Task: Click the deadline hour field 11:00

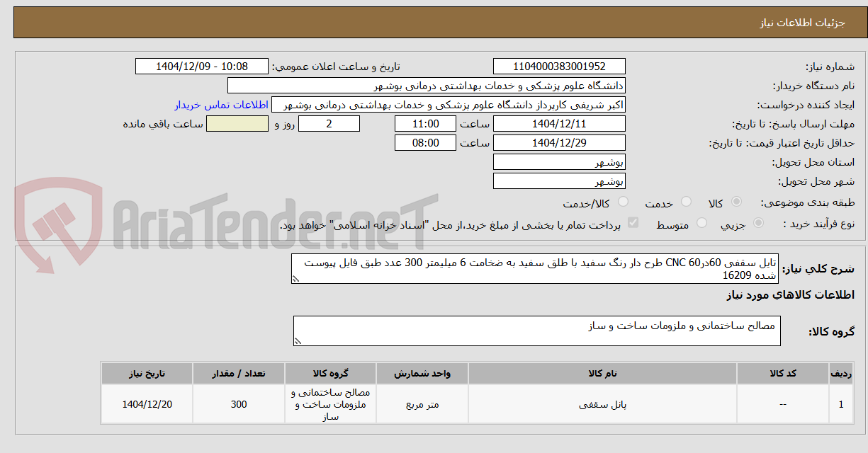Action: point(426,124)
